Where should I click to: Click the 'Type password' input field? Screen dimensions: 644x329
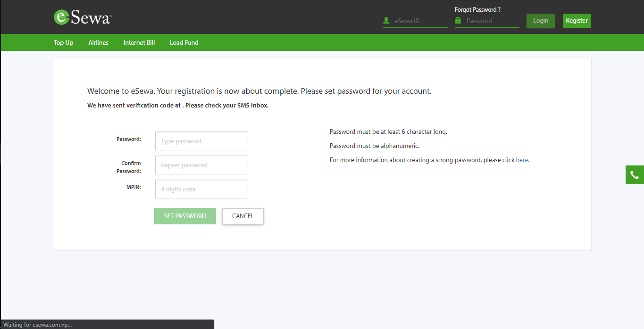click(x=201, y=141)
